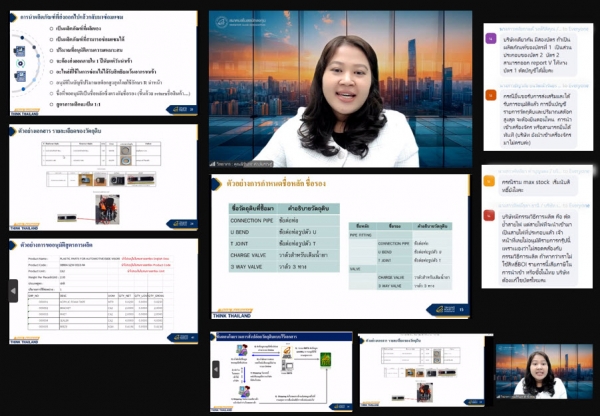
Task: Click signal strength icon on main speaker's name label
Action: click(212, 164)
